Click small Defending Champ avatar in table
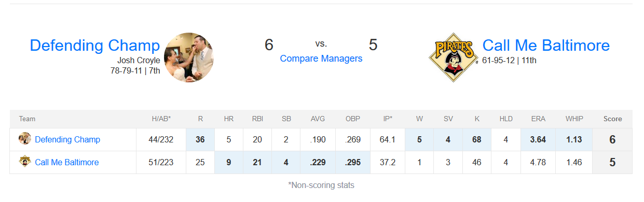The height and width of the screenshot is (202, 644). [x=25, y=139]
